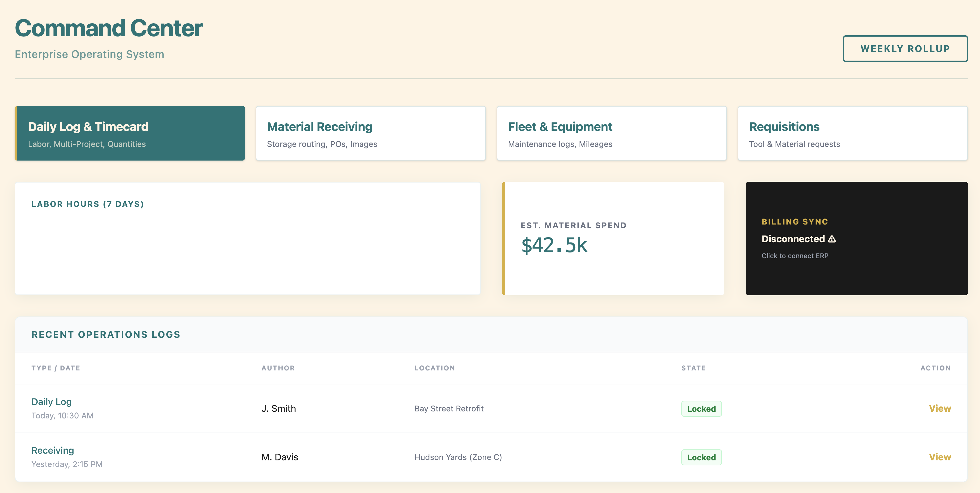This screenshot has height=493, width=980.
Task: Click the Type / Date column header
Action: [56, 368]
